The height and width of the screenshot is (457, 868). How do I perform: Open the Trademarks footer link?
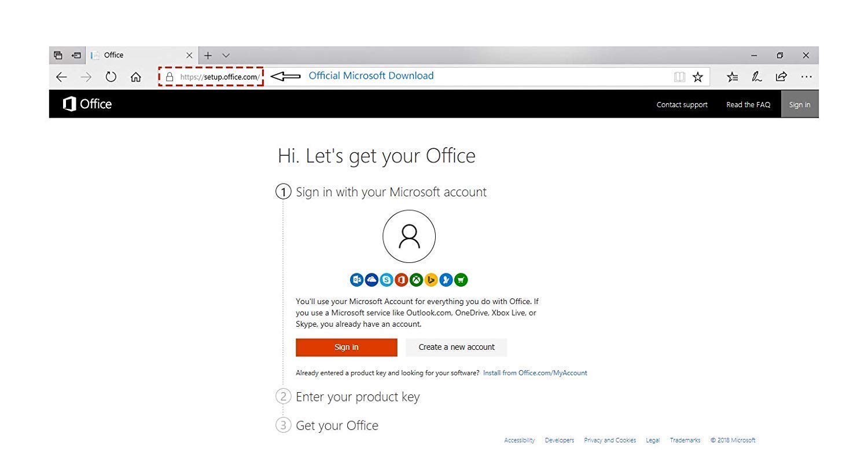click(x=685, y=440)
